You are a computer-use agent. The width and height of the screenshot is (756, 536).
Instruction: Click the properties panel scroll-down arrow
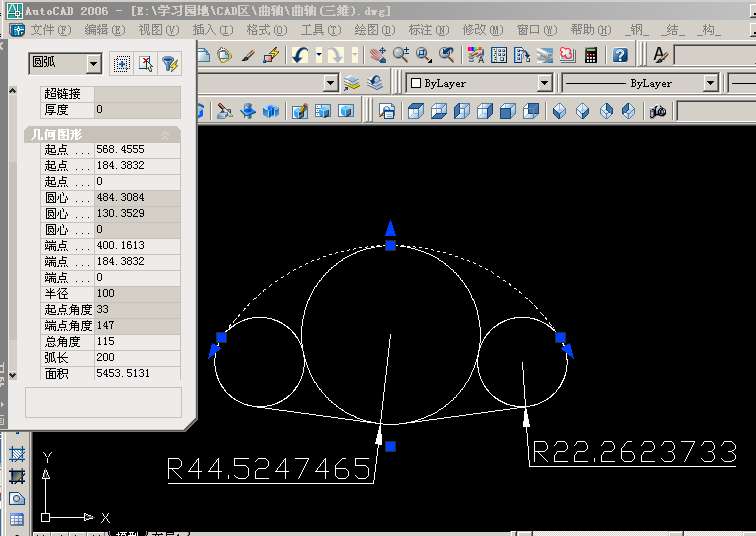[13, 375]
